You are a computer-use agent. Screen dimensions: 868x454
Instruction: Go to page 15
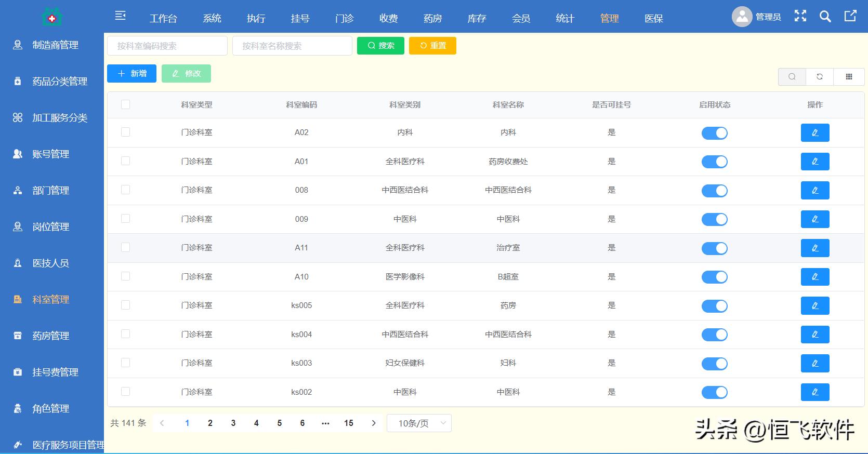point(349,423)
